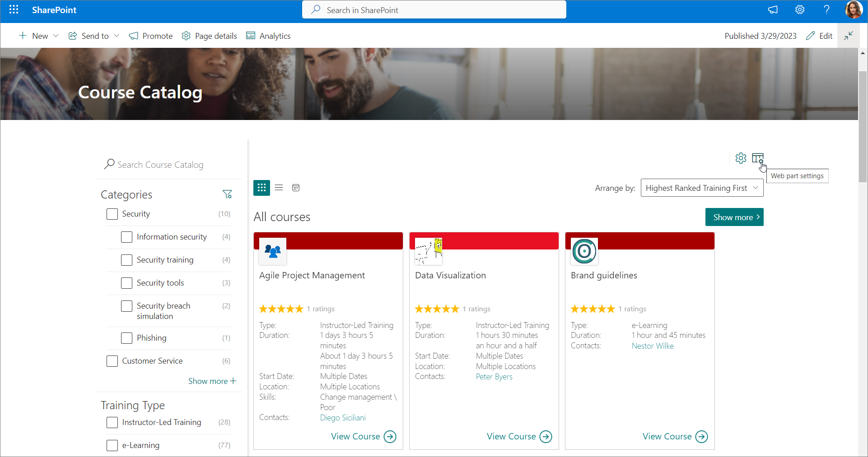Click the collapse page header icon

(849, 36)
